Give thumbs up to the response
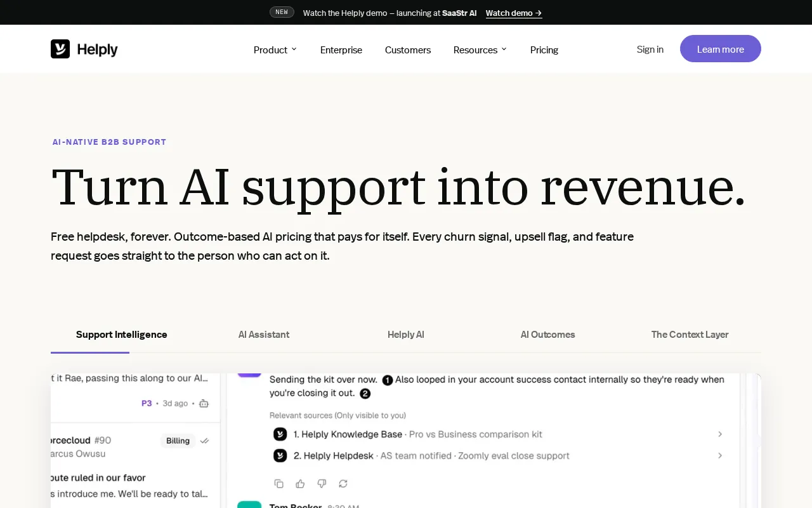Image resolution: width=812 pixels, height=508 pixels. [x=300, y=484]
